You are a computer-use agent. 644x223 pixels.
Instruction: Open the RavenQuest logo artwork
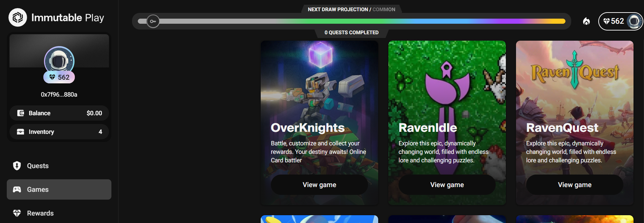(x=575, y=70)
